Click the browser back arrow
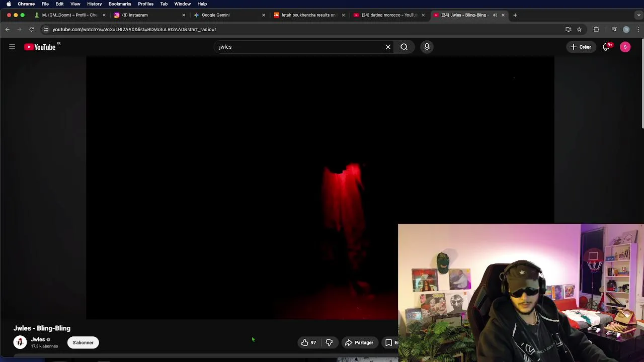The height and width of the screenshot is (362, 644). 8,29
